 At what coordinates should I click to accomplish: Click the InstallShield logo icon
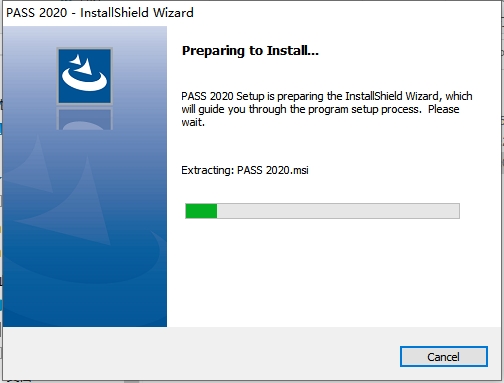point(85,76)
